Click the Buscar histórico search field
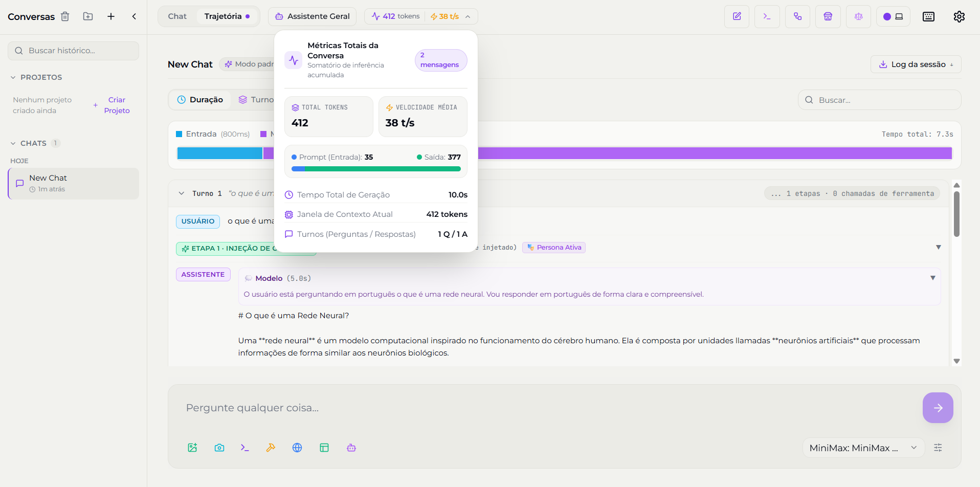This screenshot has width=980, height=487. pyautogui.click(x=73, y=51)
